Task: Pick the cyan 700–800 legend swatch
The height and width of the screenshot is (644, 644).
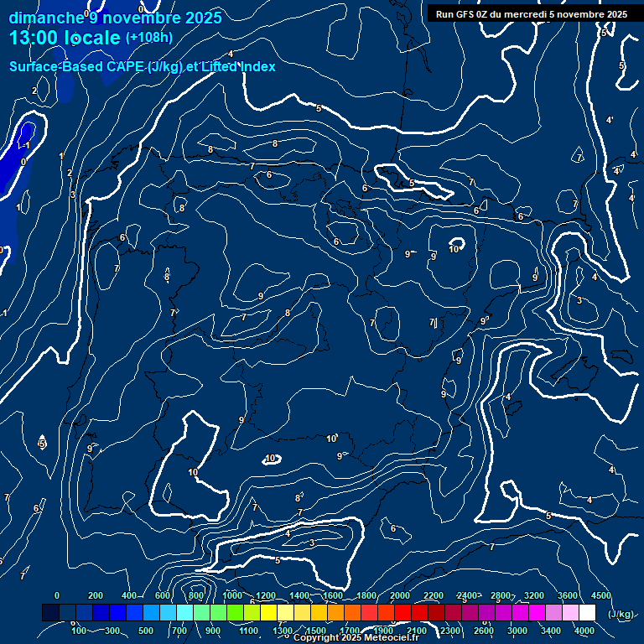Action: tap(184, 612)
